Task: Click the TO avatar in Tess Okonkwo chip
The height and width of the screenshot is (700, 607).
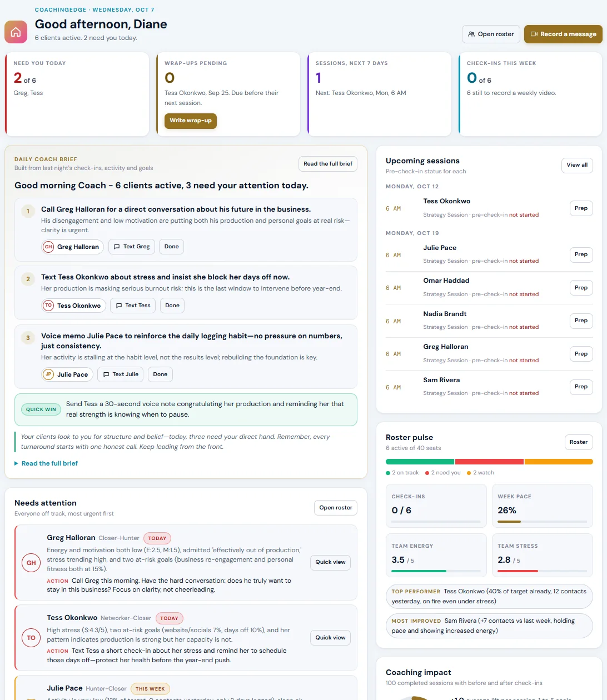Action: [x=48, y=306]
